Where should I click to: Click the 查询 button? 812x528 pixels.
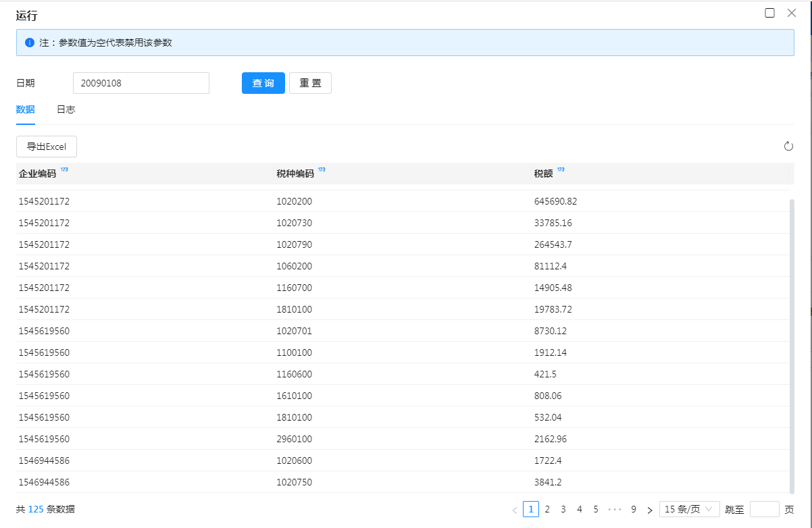coord(263,83)
